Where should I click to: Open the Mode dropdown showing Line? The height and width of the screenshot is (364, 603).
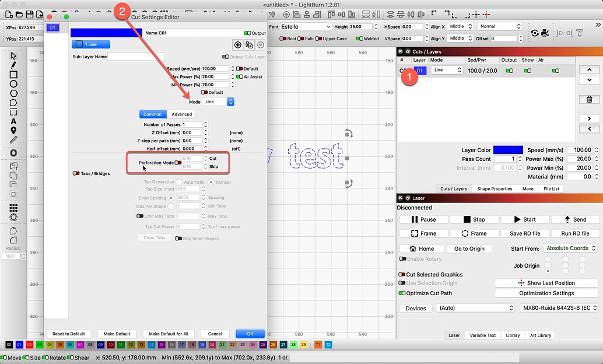click(x=219, y=101)
